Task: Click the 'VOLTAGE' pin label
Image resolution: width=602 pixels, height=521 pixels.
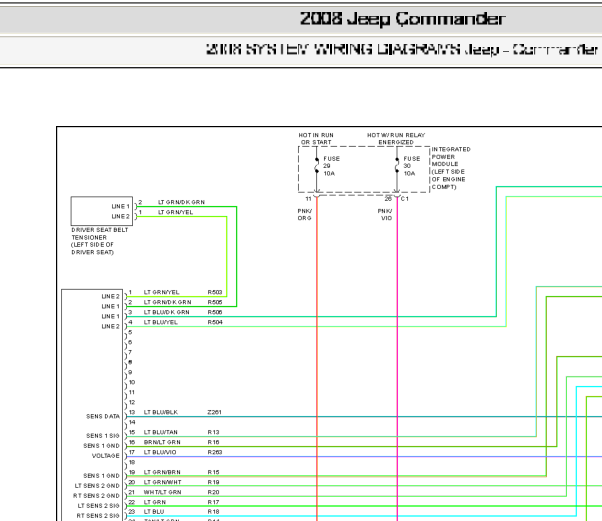Action: coord(106,456)
